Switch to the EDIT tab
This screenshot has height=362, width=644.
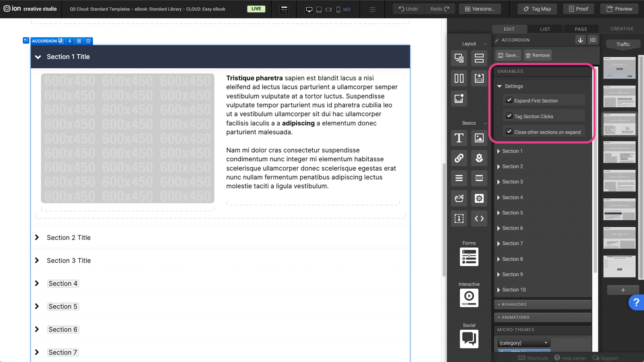click(x=509, y=29)
